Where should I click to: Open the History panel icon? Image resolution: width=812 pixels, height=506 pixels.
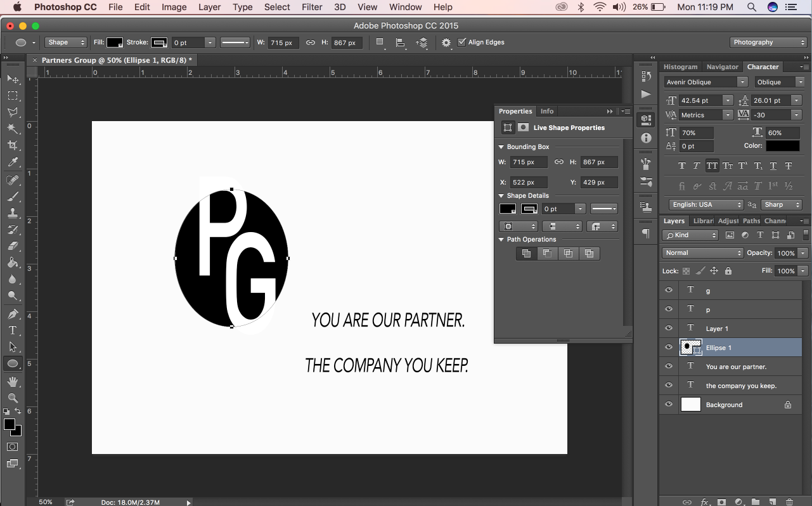click(646, 76)
